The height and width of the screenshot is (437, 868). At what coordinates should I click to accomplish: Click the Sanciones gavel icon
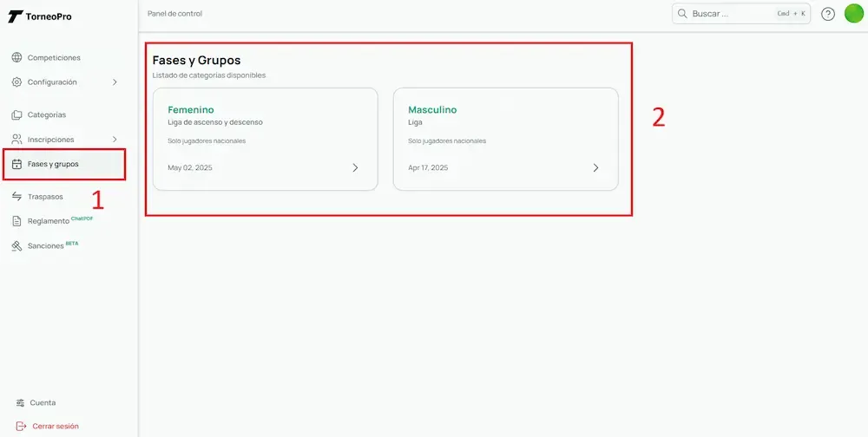[x=17, y=246]
